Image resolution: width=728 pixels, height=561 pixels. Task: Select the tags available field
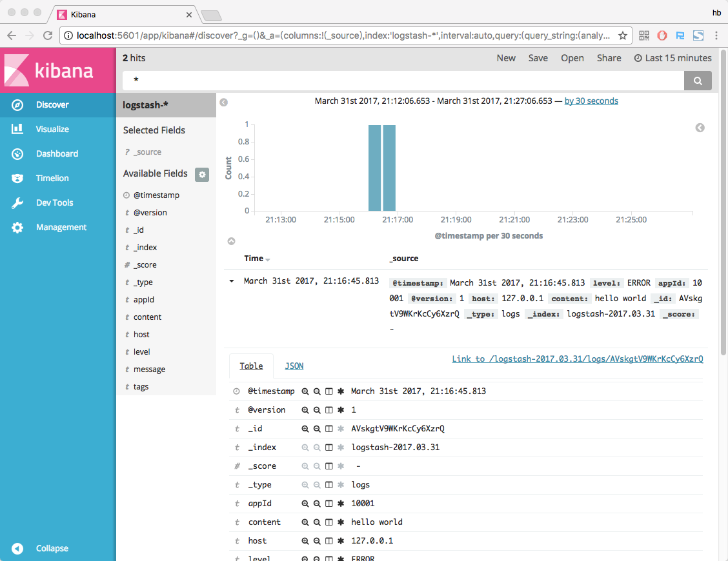pyautogui.click(x=141, y=387)
